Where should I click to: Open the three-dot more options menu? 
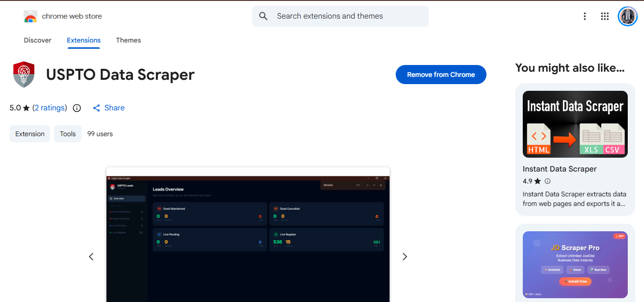click(x=584, y=16)
